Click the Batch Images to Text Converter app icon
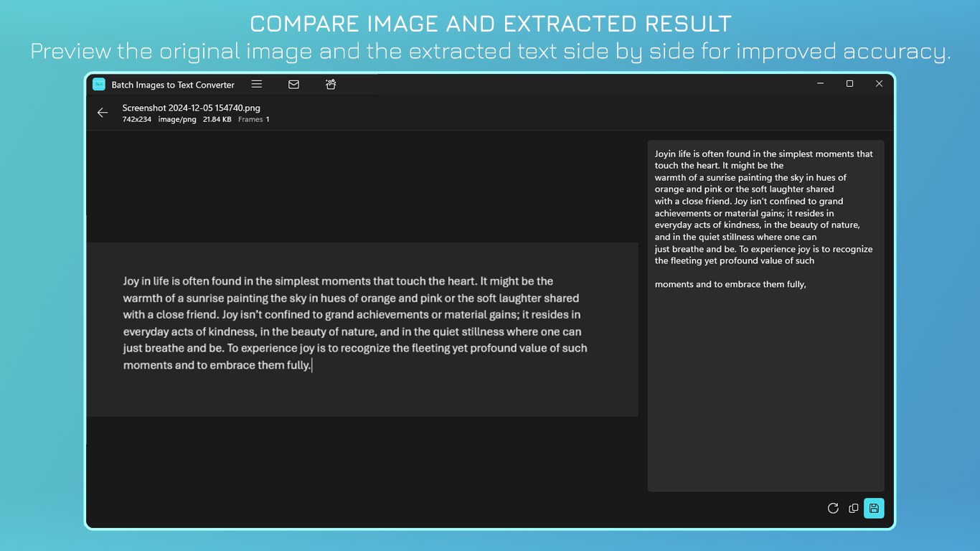 (x=99, y=84)
